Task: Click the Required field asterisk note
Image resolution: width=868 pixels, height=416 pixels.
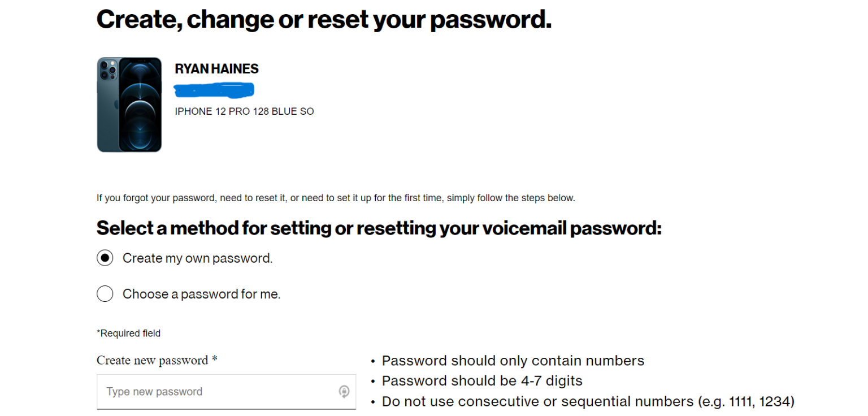Action: pos(128,333)
